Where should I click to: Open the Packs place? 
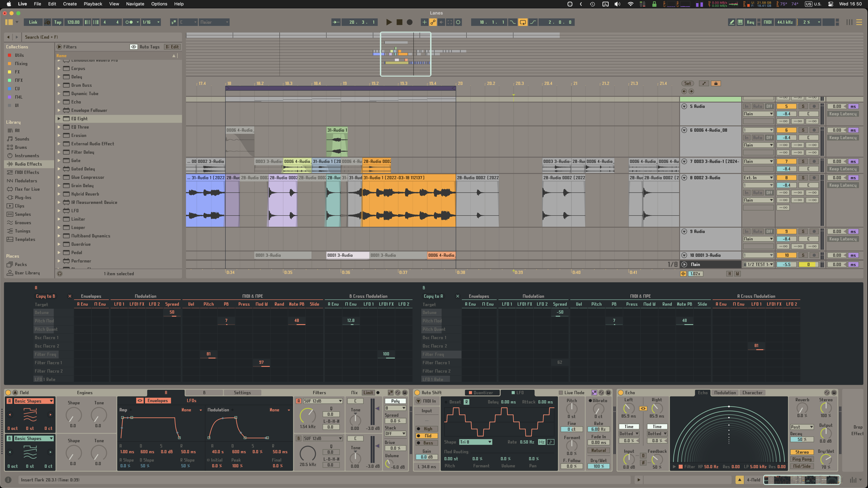pos(21,264)
